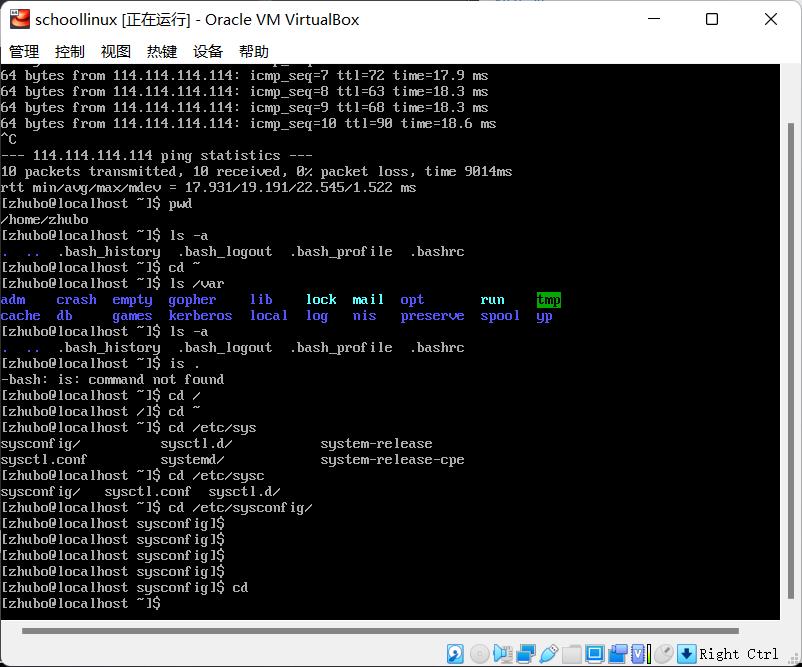Click the highlighted tmp directory name
Image resolution: width=802 pixels, height=667 pixels.
click(548, 300)
